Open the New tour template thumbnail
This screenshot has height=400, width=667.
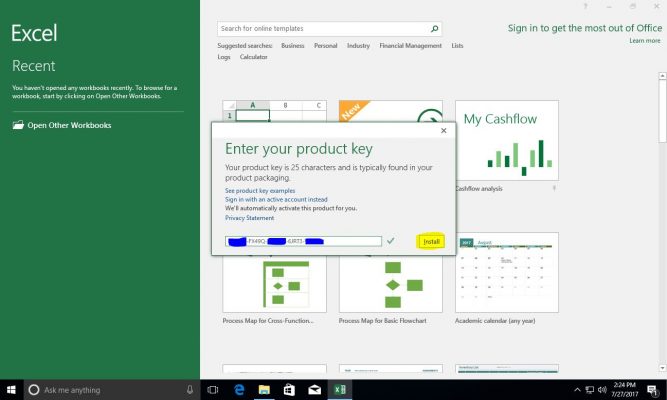click(x=391, y=111)
